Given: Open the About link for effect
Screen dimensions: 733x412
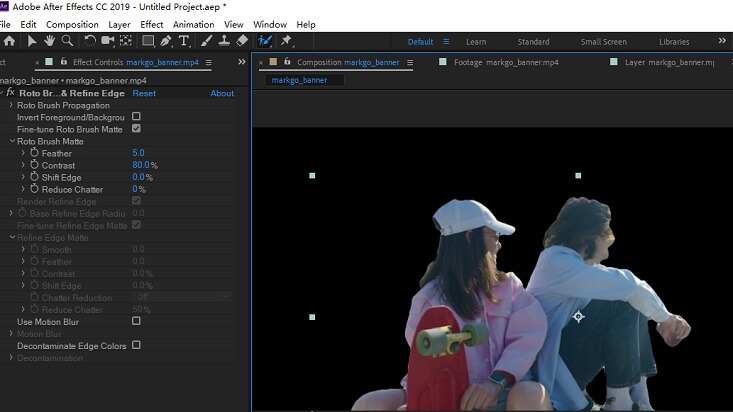Looking at the screenshot, I should [222, 93].
